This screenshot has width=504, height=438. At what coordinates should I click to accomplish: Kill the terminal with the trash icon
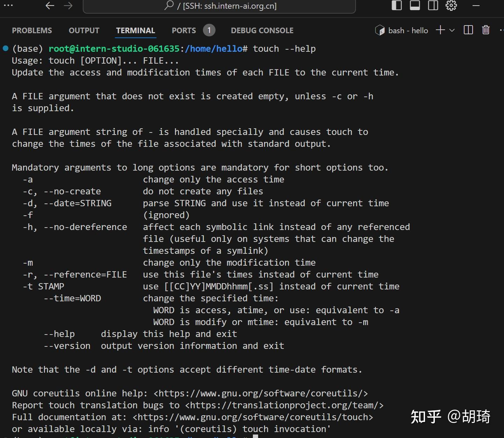[486, 30]
